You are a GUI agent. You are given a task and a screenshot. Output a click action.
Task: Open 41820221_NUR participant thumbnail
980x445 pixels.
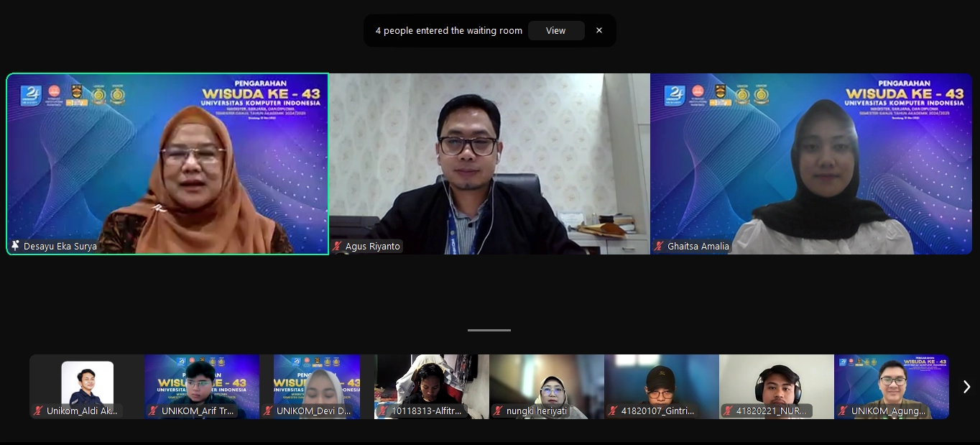coord(777,387)
